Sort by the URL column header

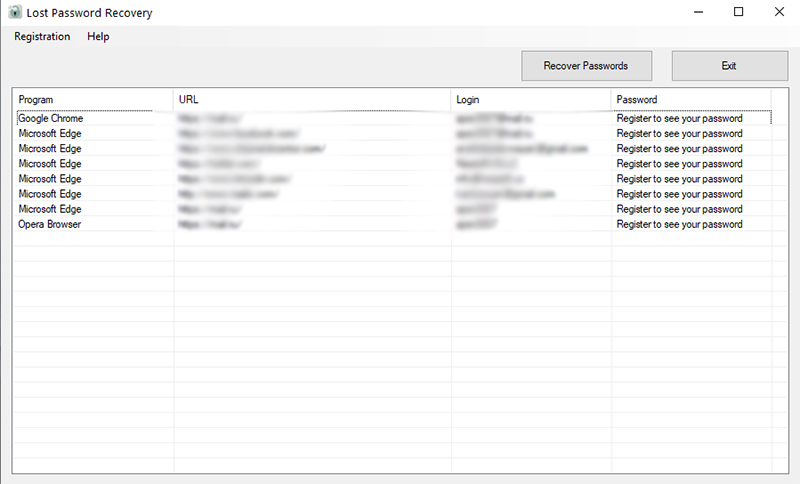(312, 99)
